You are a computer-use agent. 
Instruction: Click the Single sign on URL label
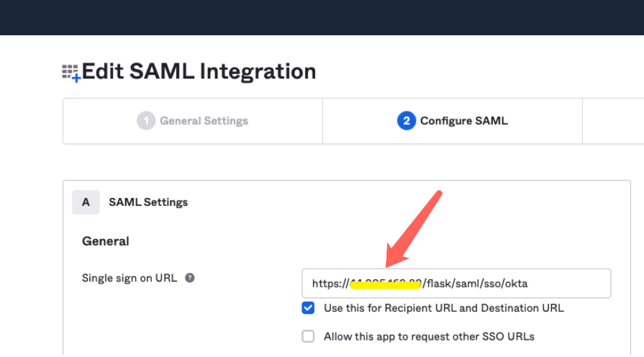pyautogui.click(x=130, y=278)
